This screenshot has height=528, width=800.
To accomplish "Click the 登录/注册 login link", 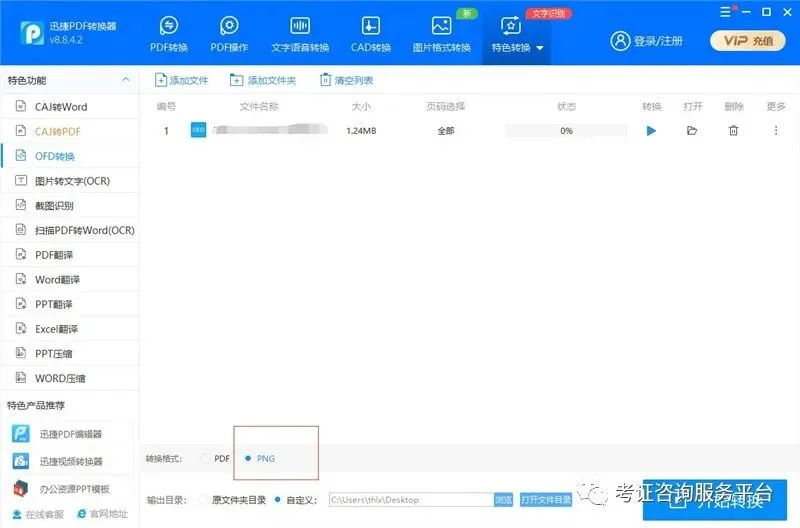I will (x=646, y=41).
